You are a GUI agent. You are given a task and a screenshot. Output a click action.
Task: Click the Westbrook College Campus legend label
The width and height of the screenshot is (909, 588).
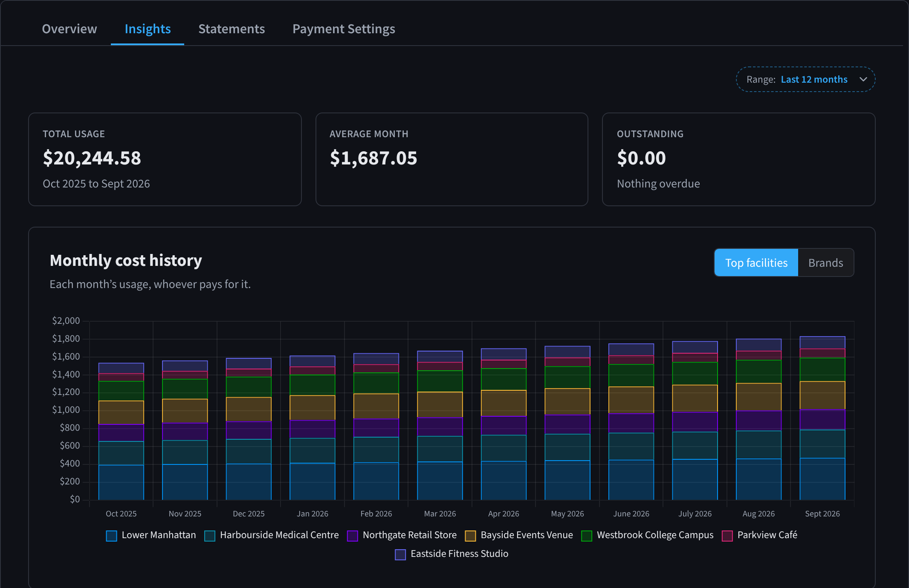pos(655,535)
